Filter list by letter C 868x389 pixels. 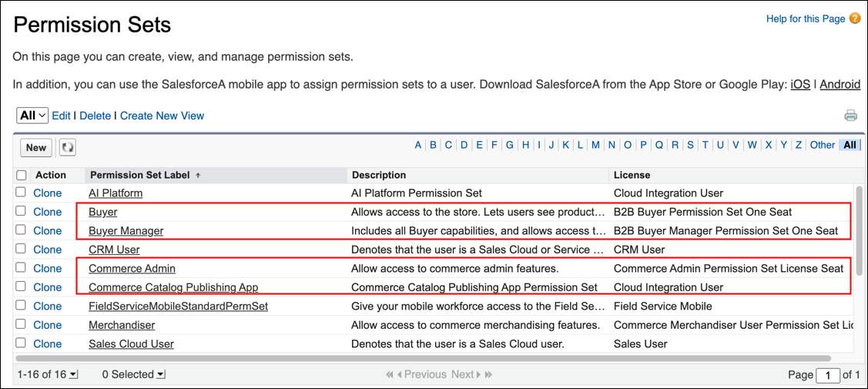pyautogui.click(x=448, y=145)
